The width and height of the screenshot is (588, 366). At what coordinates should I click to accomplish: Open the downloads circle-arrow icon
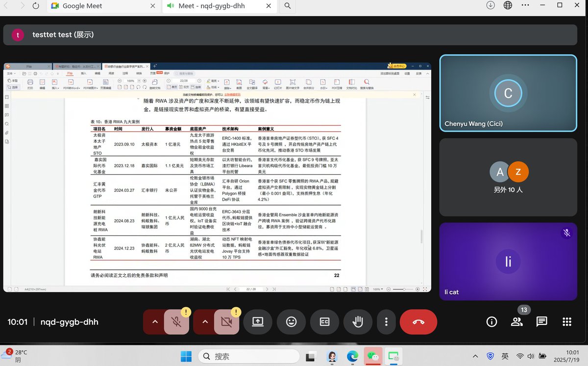(x=490, y=5)
